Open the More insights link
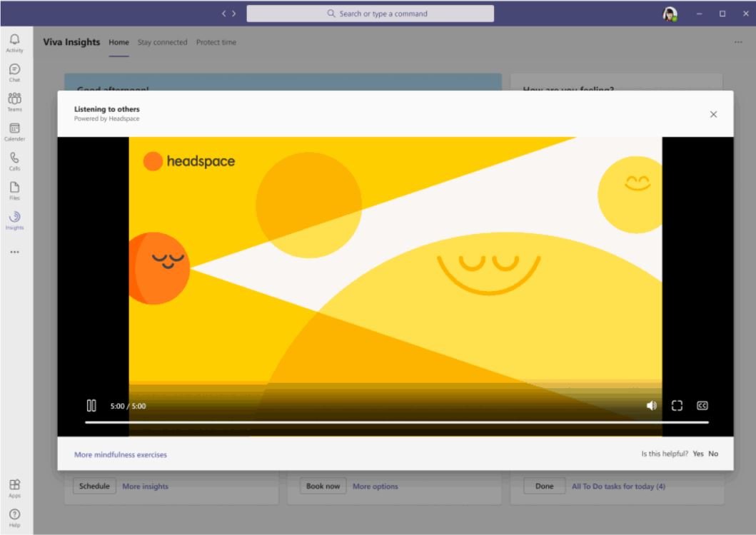 coord(145,486)
